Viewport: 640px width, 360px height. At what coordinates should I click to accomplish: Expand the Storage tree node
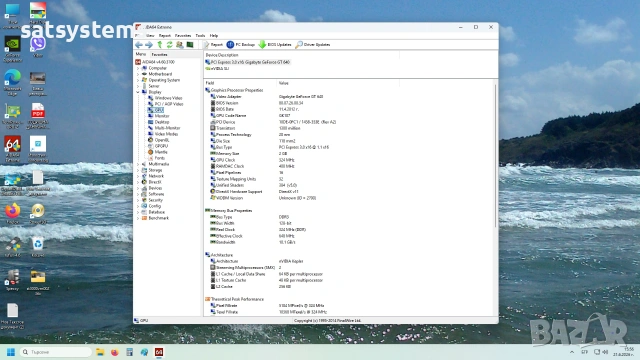tap(138, 170)
